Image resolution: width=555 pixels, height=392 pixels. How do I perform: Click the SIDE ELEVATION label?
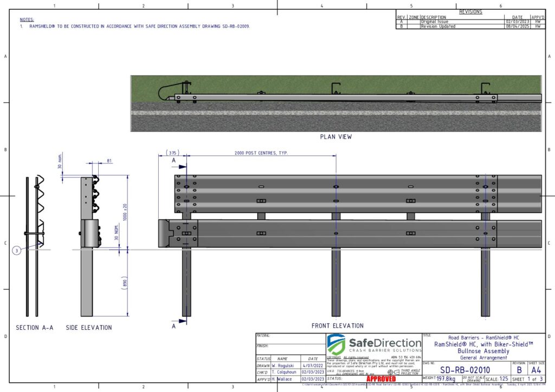(89, 328)
